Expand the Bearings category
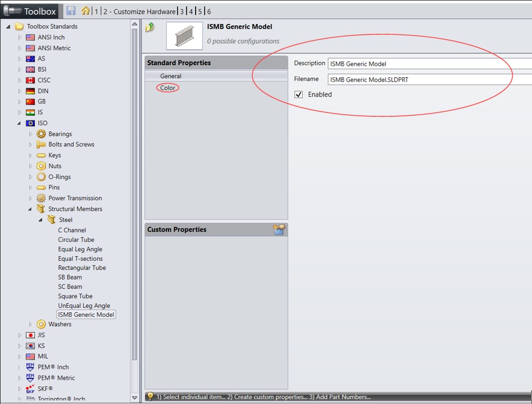Screen dimensions: 532x404 click(x=30, y=134)
